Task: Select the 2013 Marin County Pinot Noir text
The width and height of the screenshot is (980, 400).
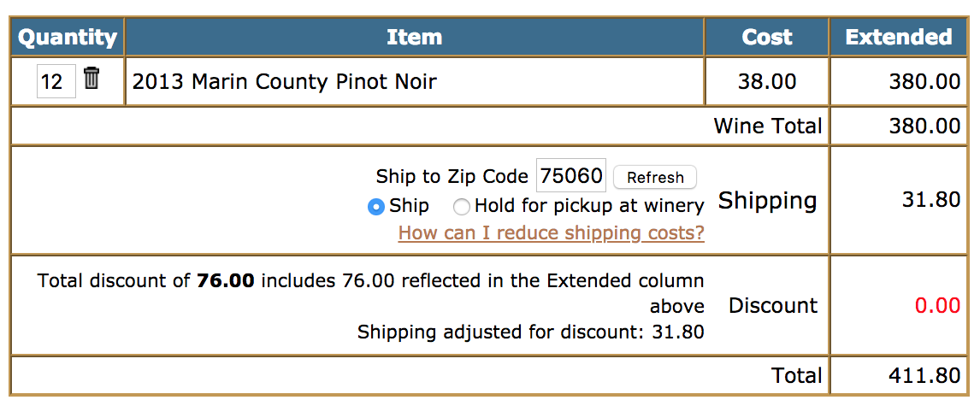Action: point(285,81)
